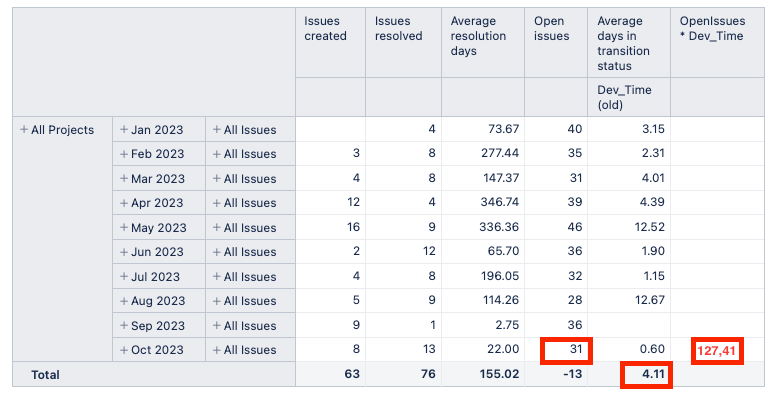Image resolution: width=778 pixels, height=399 pixels.
Task: Click Mar 2023 Dev_Time value 4.01
Action: (x=653, y=178)
